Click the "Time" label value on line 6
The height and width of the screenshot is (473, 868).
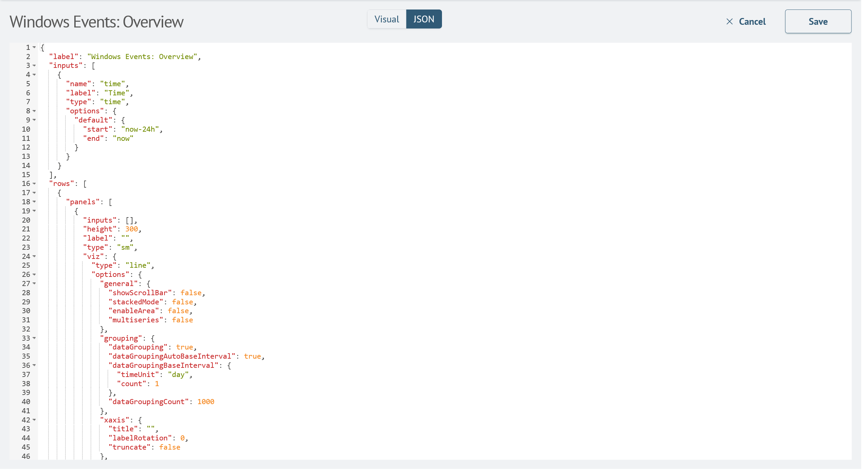pos(117,93)
